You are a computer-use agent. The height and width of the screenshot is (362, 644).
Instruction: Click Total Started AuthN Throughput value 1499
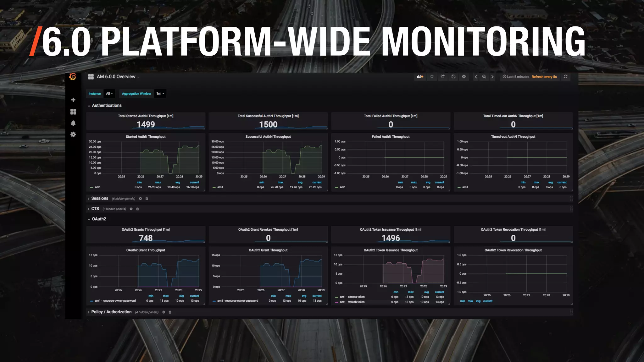[146, 124]
